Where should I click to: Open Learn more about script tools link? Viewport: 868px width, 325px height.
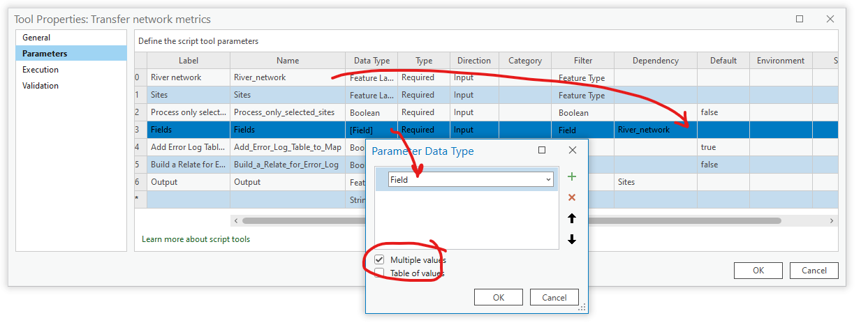pos(196,239)
